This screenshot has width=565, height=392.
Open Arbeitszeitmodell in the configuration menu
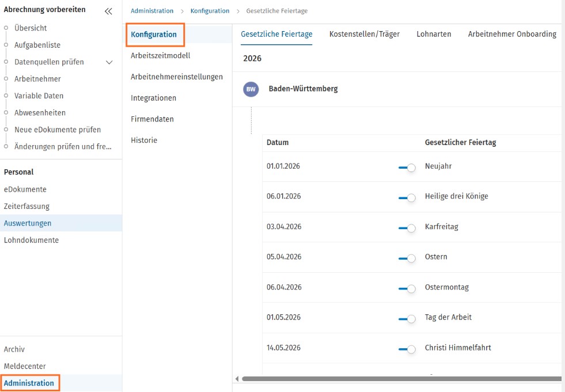(160, 55)
